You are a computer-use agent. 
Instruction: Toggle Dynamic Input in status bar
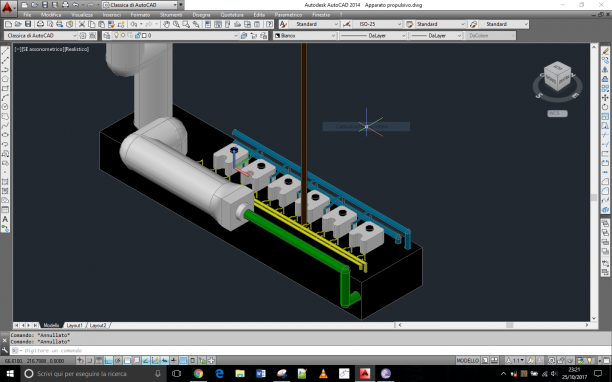point(164,361)
